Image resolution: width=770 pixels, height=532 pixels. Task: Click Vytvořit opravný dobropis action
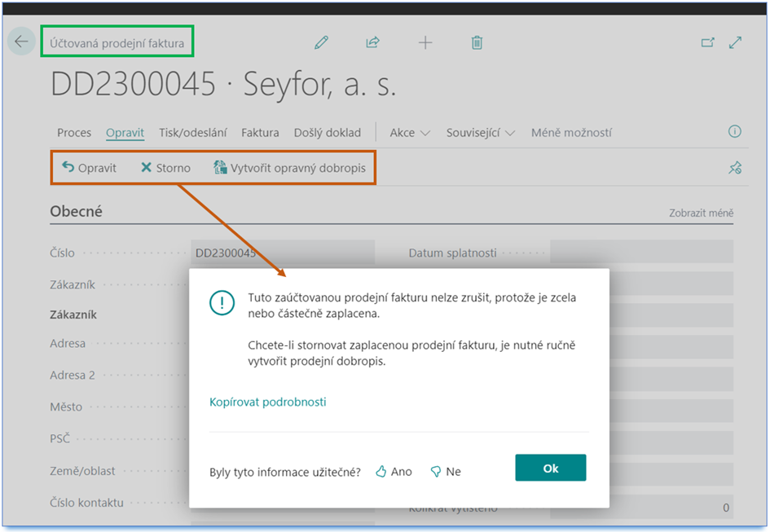289,168
